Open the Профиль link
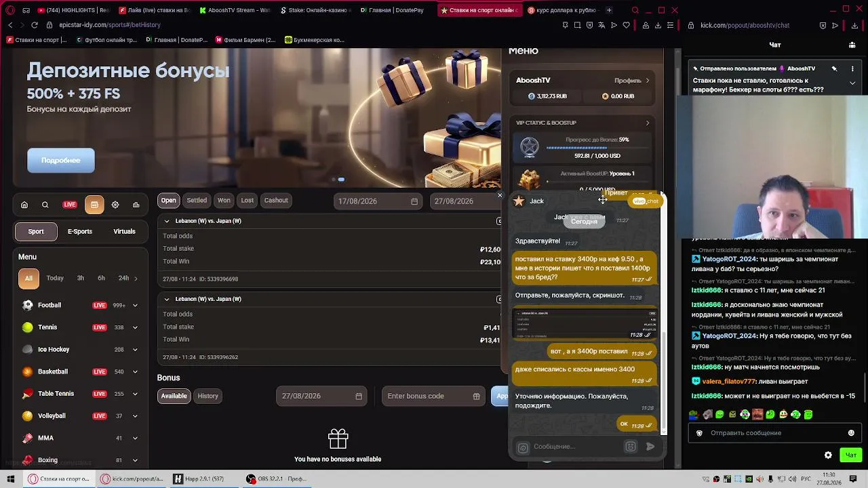 (632, 81)
